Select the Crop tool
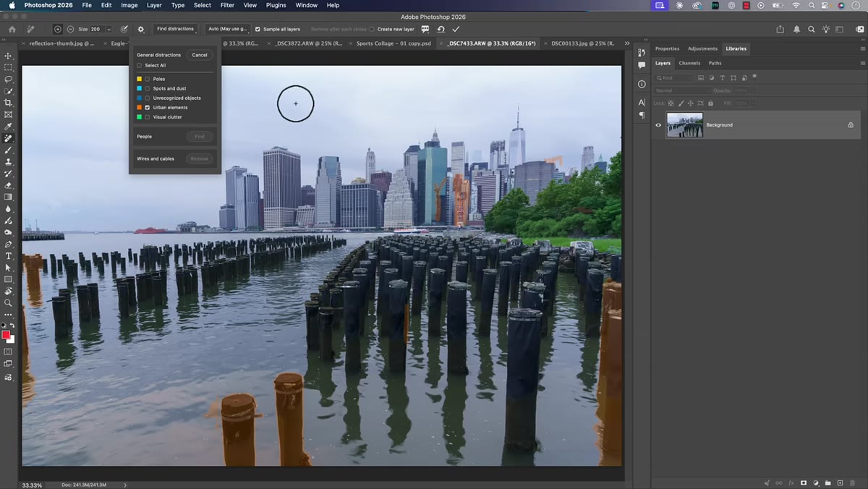This screenshot has width=868, height=489. 9,103
